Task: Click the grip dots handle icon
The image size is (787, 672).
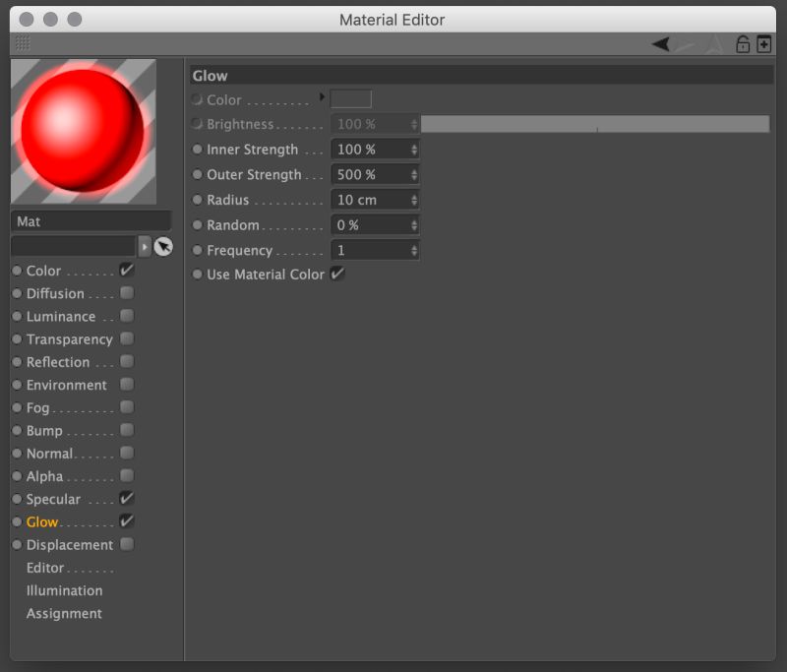Action: point(23,43)
